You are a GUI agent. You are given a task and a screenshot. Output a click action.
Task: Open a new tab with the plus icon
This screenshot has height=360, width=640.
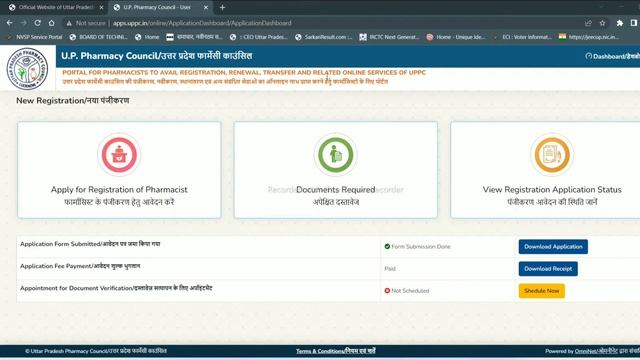click(x=222, y=7)
